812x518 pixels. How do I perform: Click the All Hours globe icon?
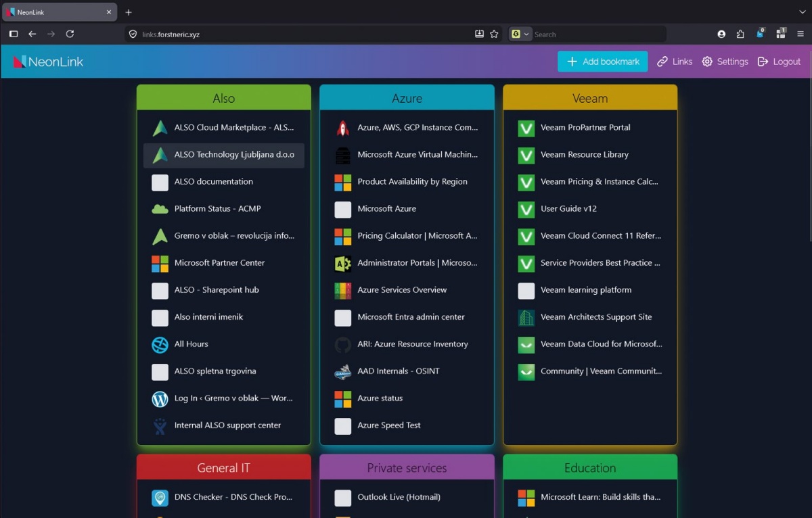coord(160,344)
